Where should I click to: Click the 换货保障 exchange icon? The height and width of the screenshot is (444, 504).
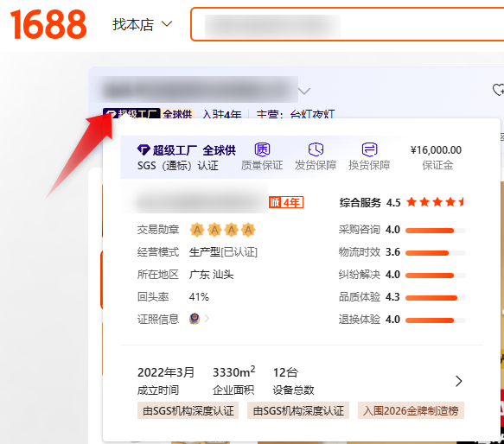click(x=369, y=149)
